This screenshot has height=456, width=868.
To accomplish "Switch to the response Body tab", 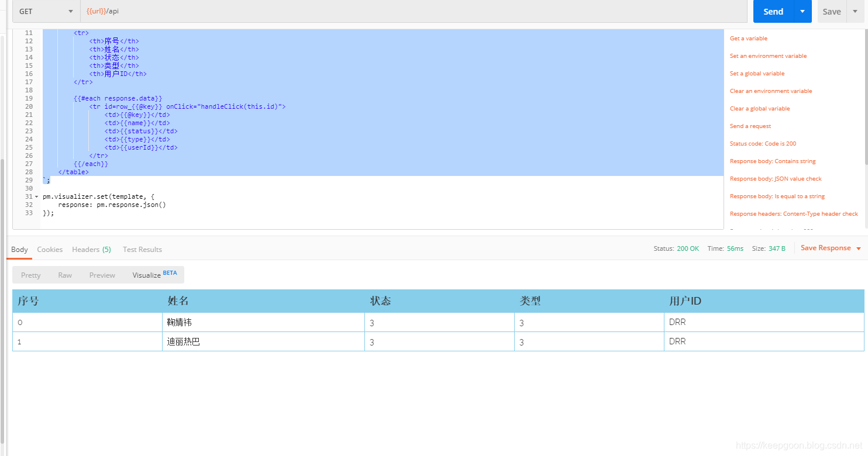I will pos(19,250).
